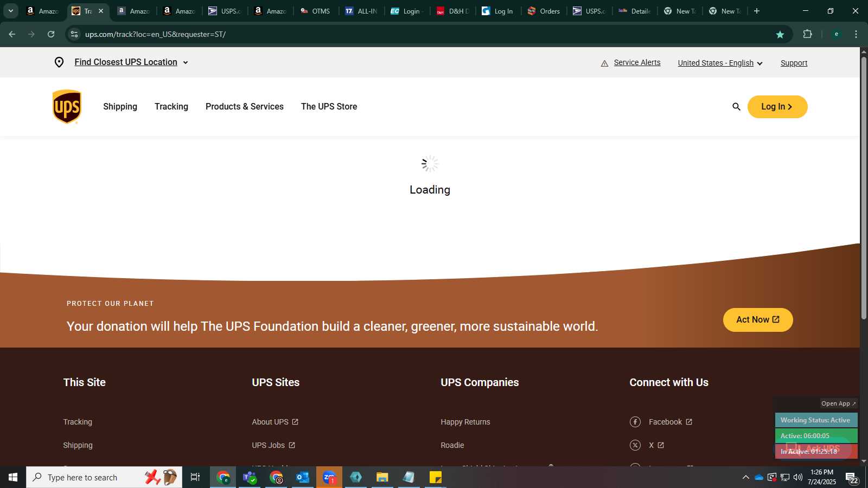Open About UPS footer link
The height and width of the screenshot is (488, 868).
(275, 422)
